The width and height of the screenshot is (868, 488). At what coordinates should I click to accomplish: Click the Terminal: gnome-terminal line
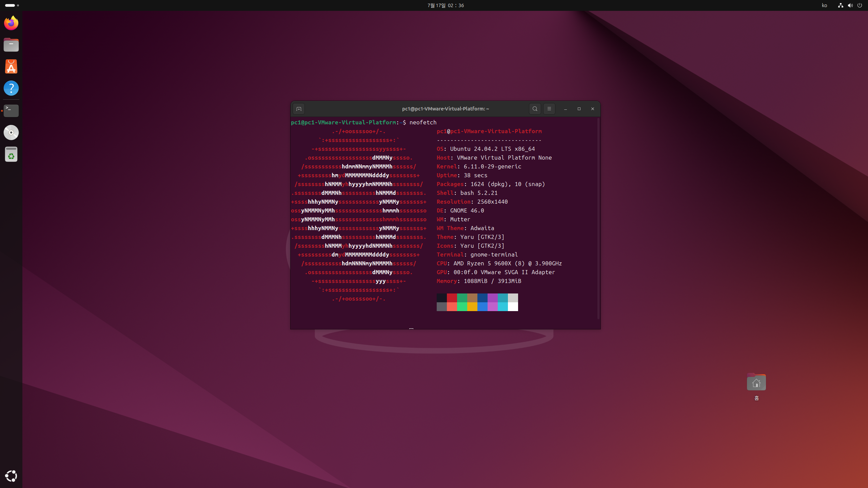[477, 255]
